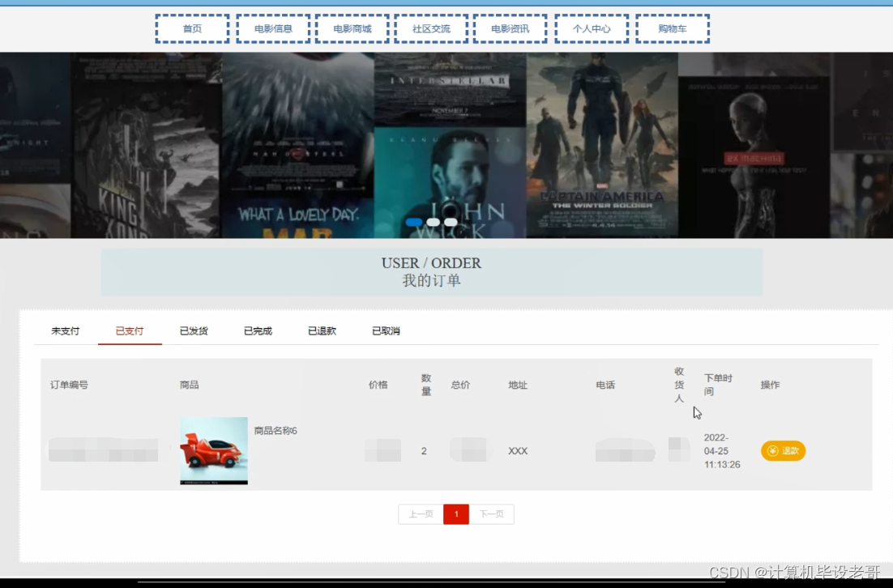The image size is (893, 588).
Task: Go to 个人中心
Action: pyautogui.click(x=592, y=29)
